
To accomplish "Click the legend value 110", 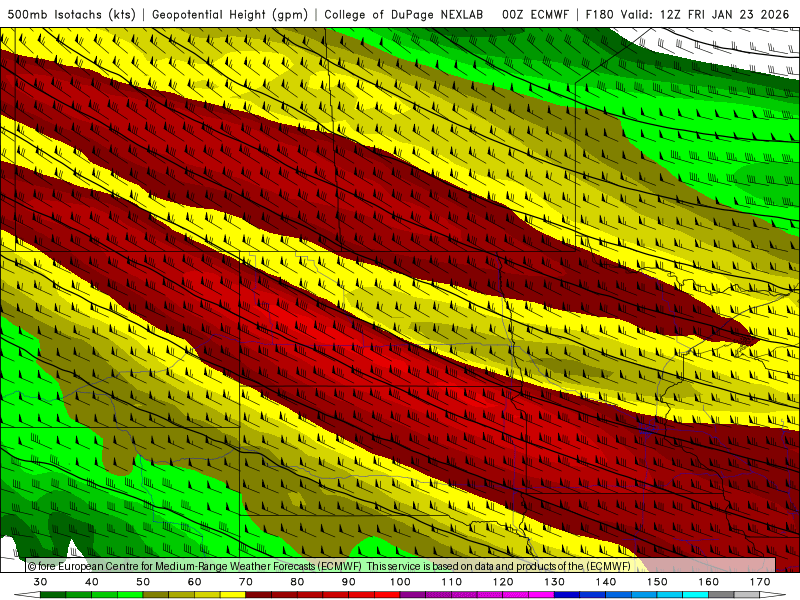I will pyautogui.click(x=452, y=582).
